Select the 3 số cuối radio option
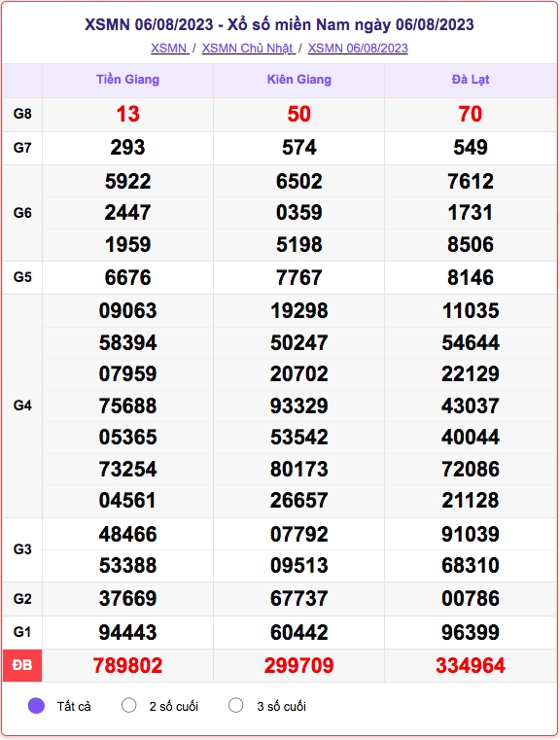 click(x=236, y=706)
